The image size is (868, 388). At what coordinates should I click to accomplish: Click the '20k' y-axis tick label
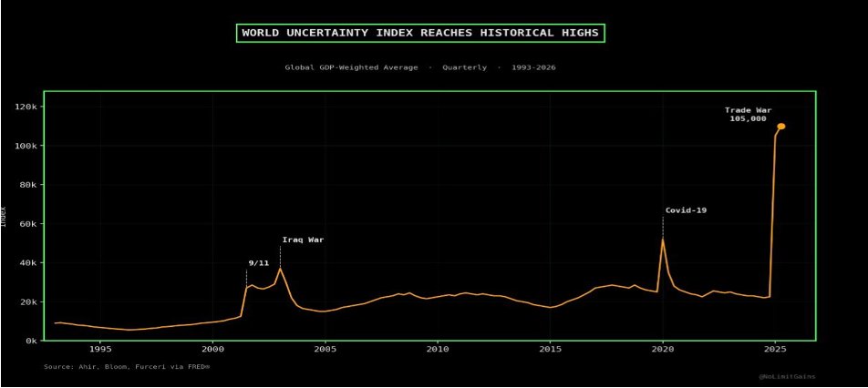coord(27,301)
